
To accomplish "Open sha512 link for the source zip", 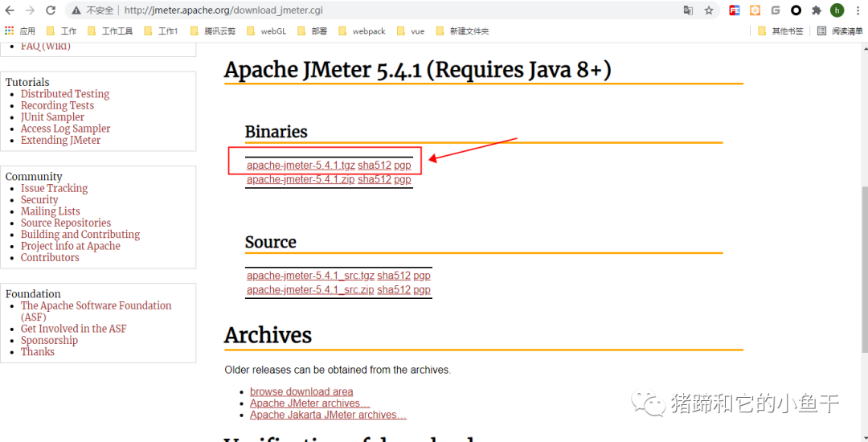I will 394,289.
